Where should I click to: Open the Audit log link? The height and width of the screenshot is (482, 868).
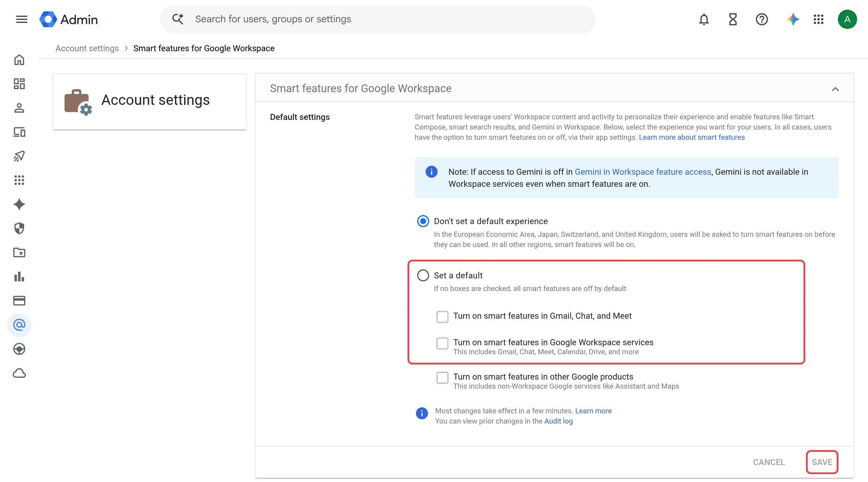coord(558,421)
